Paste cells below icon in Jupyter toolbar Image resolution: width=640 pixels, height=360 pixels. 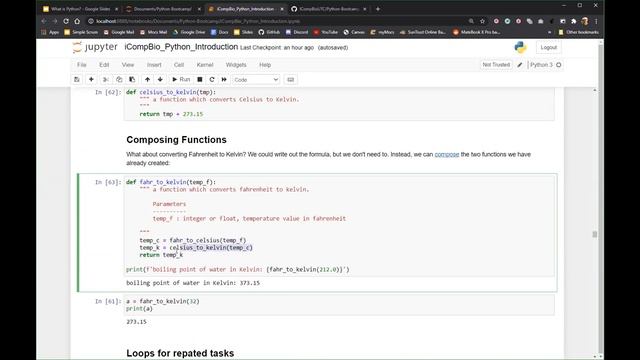click(x=132, y=80)
